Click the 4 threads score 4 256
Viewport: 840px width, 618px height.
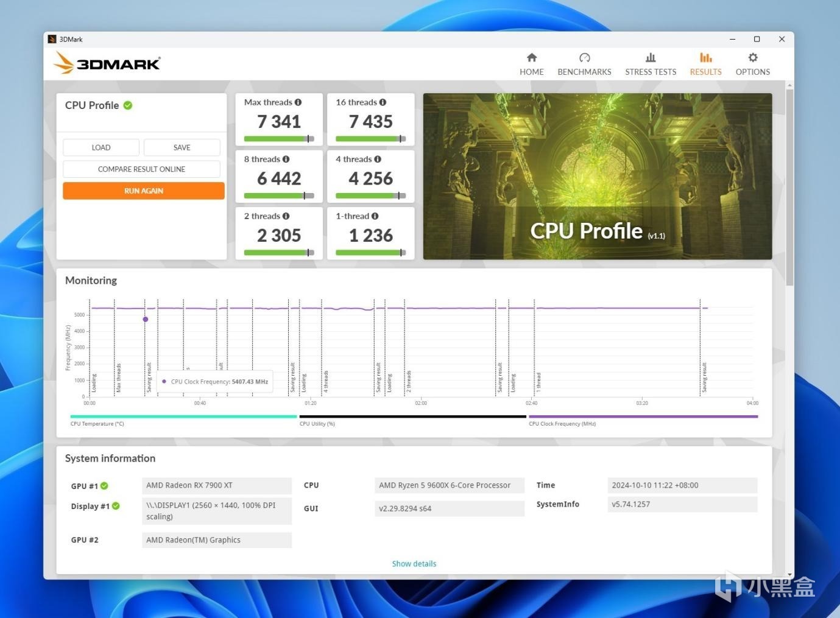pyautogui.click(x=370, y=178)
